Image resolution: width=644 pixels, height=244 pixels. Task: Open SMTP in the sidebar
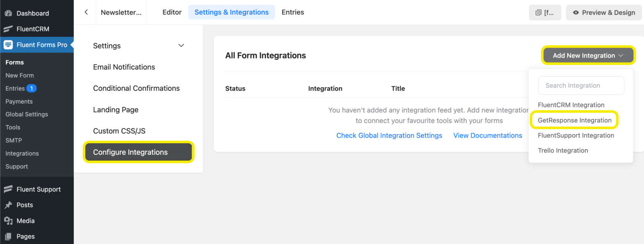(x=13, y=140)
